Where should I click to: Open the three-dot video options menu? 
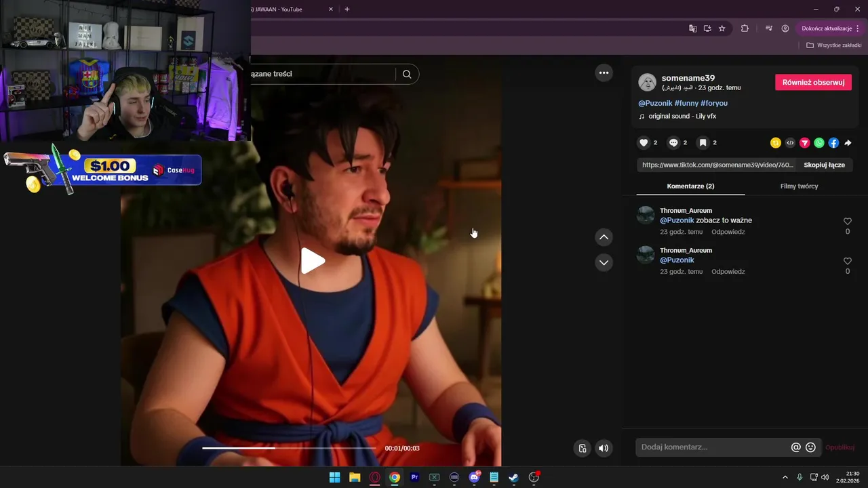[604, 73]
